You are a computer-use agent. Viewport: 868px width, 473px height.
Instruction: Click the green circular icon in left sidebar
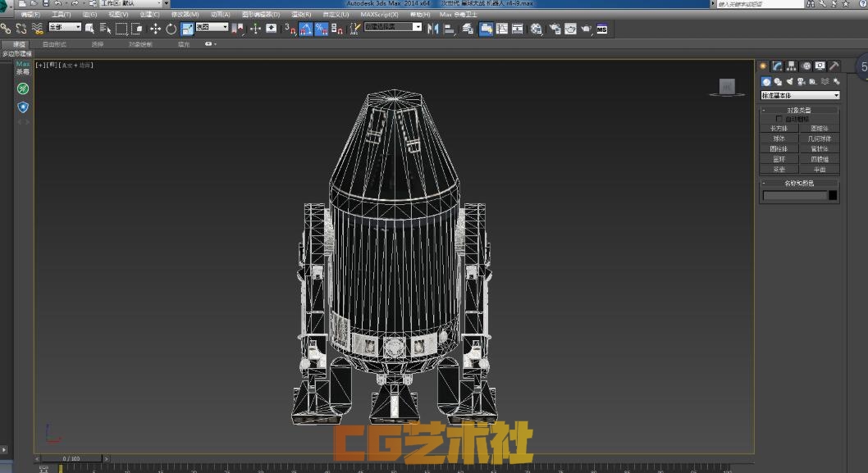coord(23,89)
